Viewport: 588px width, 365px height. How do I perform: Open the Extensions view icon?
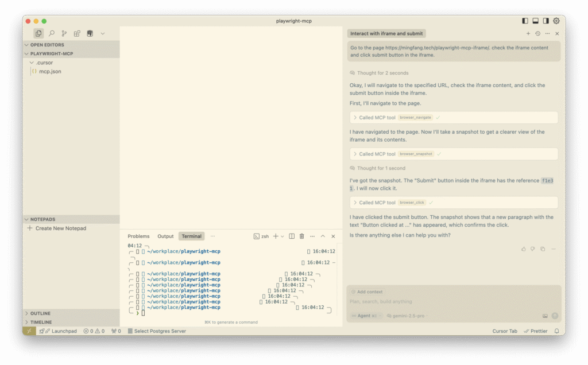tap(77, 34)
